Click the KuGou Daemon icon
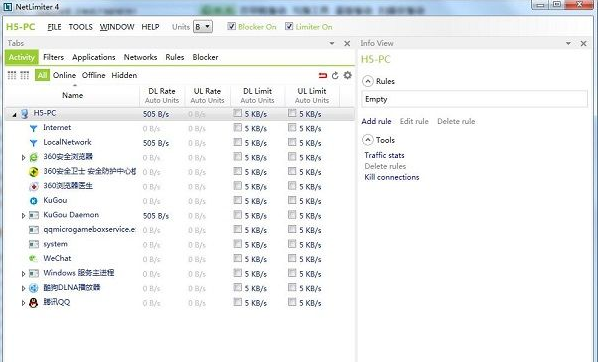598x362 pixels. click(x=34, y=216)
